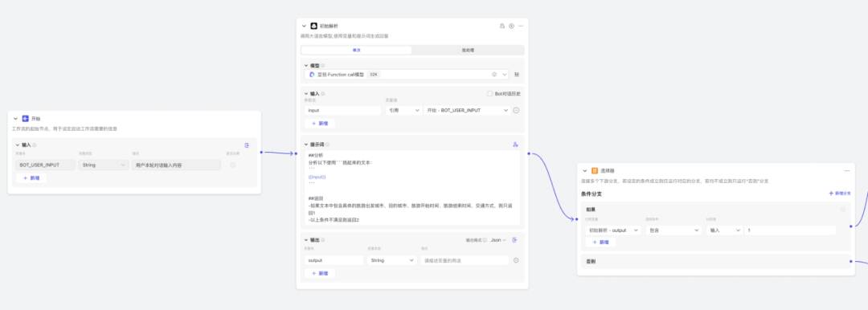Viewport: 868px width, 310px height.
Task: Click the import icon in the Start node's 输入 section
Action: [247, 145]
